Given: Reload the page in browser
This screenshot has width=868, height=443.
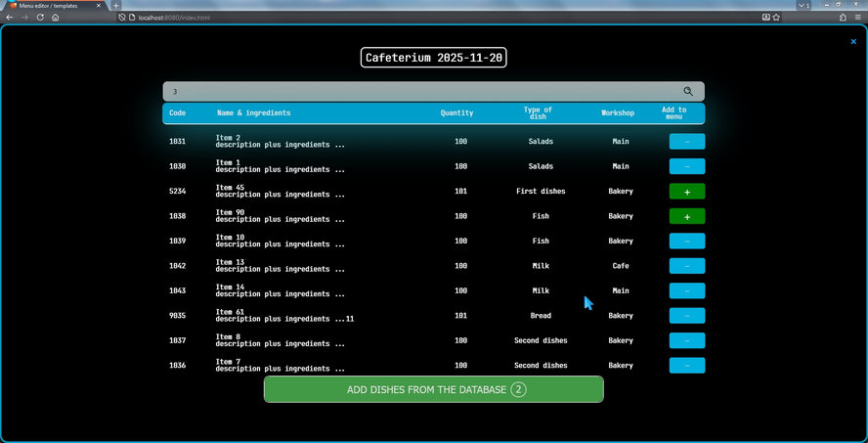Looking at the screenshot, I should click(x=40, y=17).
